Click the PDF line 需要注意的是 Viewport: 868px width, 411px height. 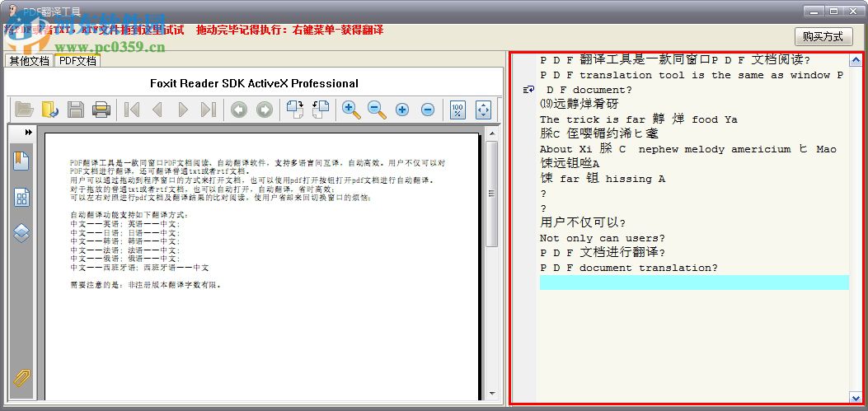(146, 286)
